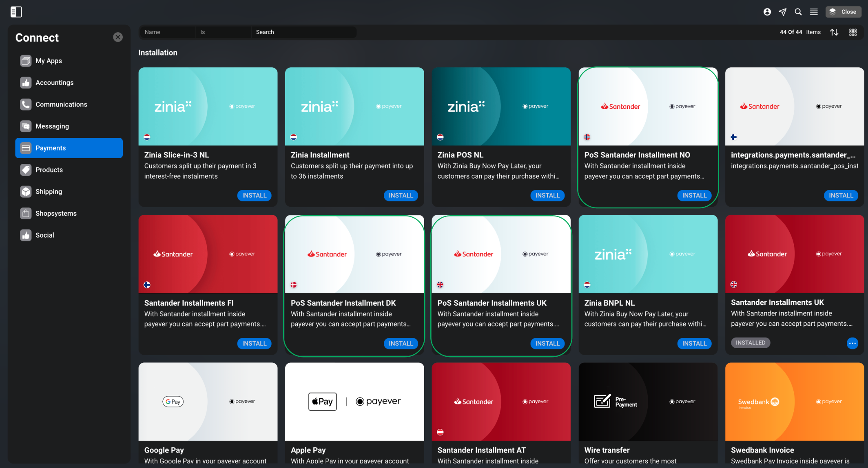Click Finland flag on Santander Installments FI
This screenshot has height=468, width=868.
pyautogui.click(x=147, y=285)
